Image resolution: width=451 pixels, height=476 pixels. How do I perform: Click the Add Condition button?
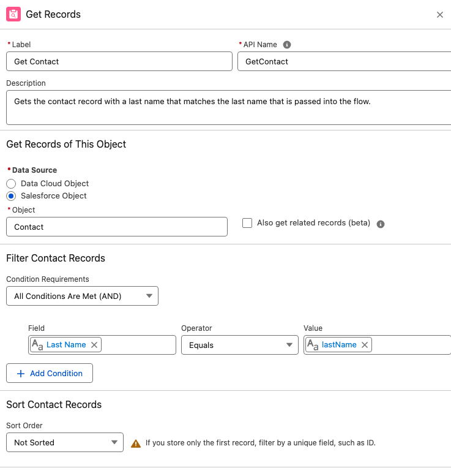[x=50, y=373]
